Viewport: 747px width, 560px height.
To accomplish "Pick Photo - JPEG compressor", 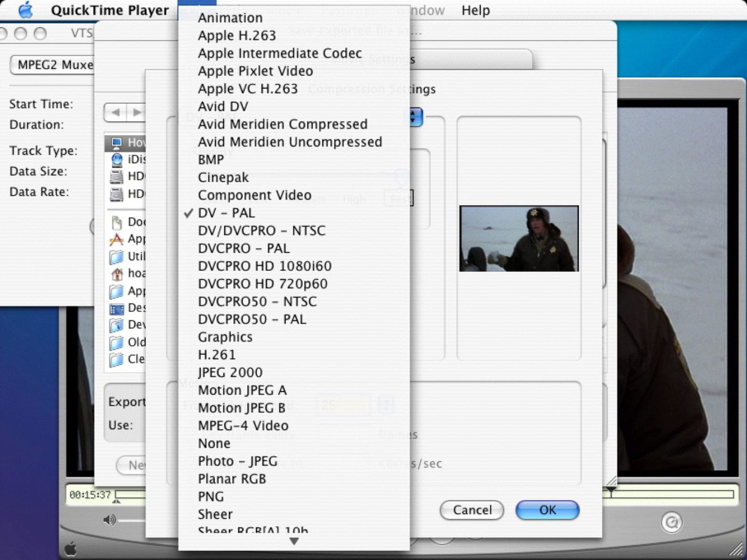I will tap(238, 461).
